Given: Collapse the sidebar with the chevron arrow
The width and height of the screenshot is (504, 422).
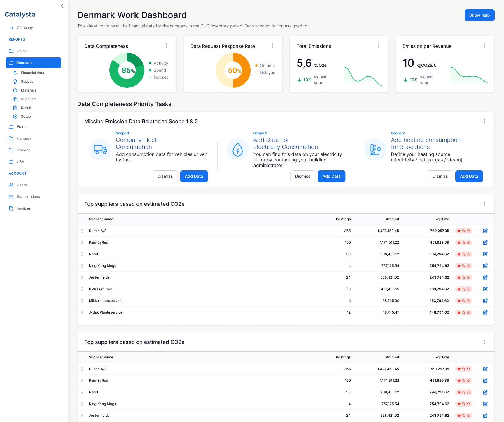Looking at the screenshot, I should [x=62, y=6].
